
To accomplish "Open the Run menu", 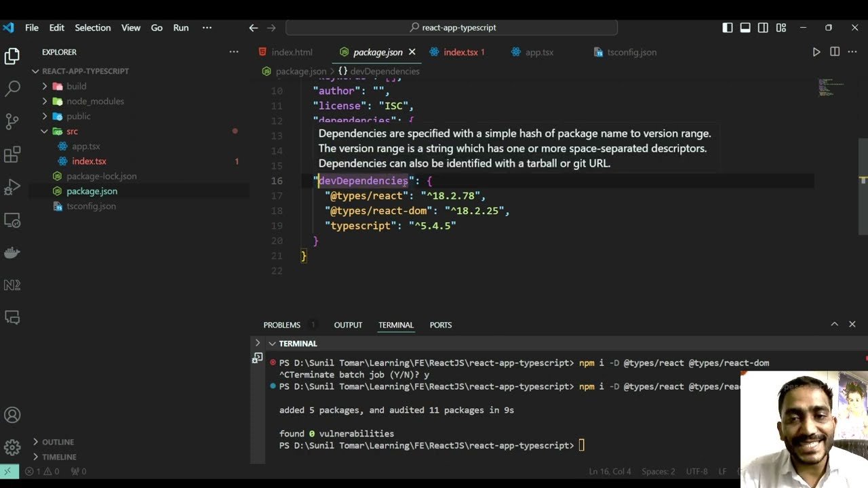I will [181, 28].
